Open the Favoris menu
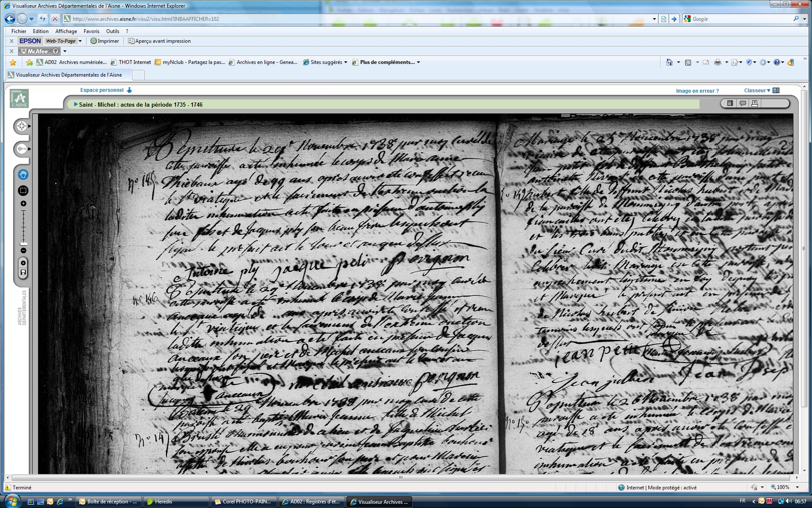812x508 pixels. pyautogui.click(x=91, y=31)
